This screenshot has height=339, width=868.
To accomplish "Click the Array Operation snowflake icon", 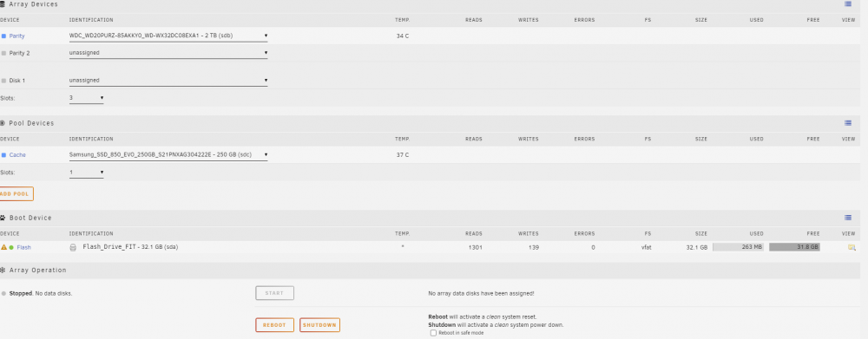I will (3, 270).
